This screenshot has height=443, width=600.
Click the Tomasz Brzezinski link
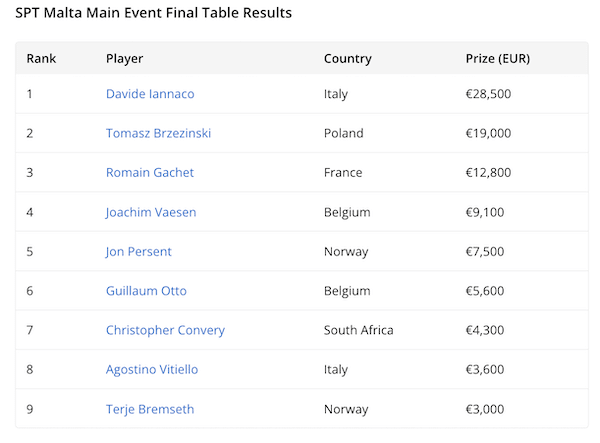[158, 133]
